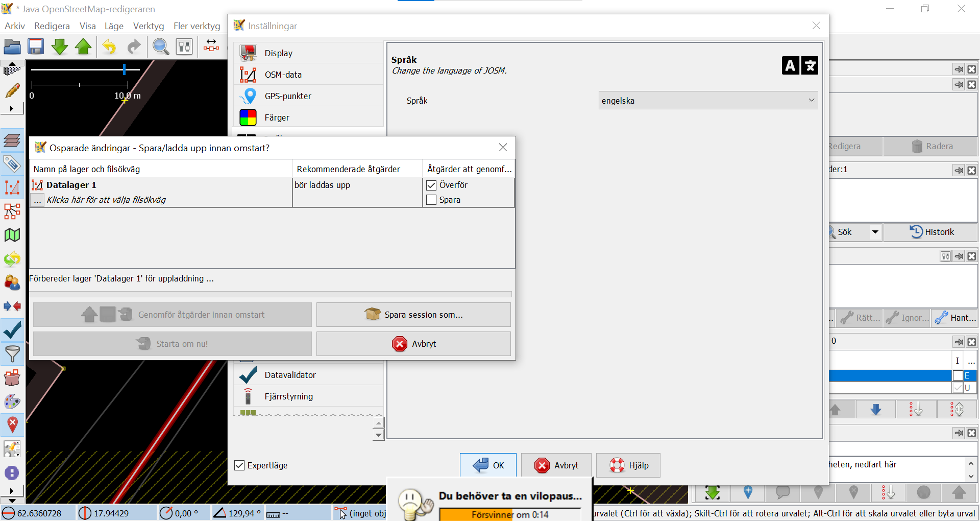Click the Download data green arrow icon
The width and height of the screenshot is (980, 521).
60,47
